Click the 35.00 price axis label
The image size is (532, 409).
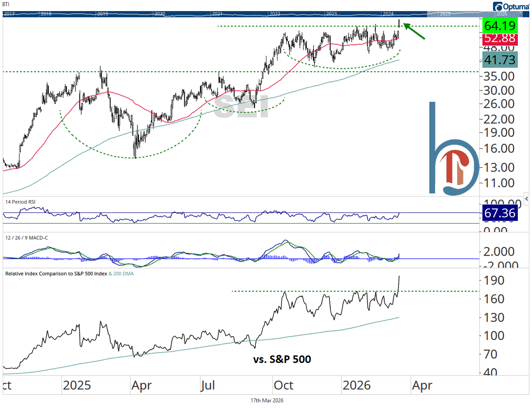click(x=499, y=76)
